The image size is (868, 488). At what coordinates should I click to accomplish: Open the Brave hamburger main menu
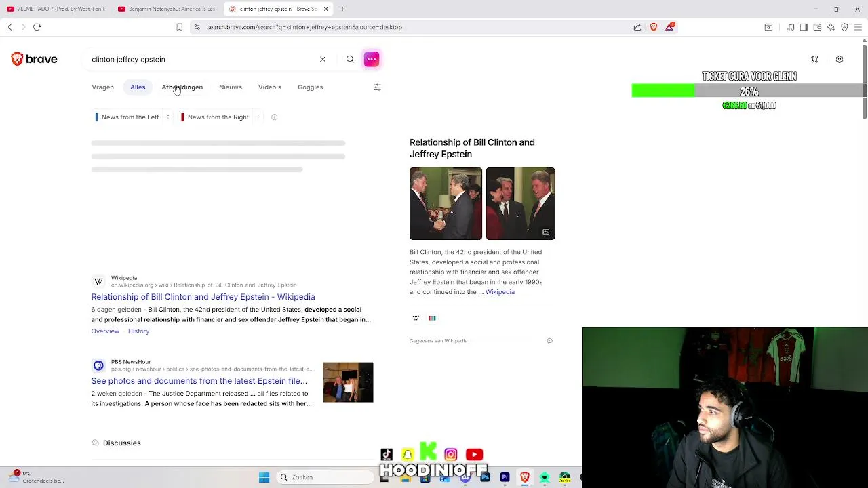coord(858,27)
